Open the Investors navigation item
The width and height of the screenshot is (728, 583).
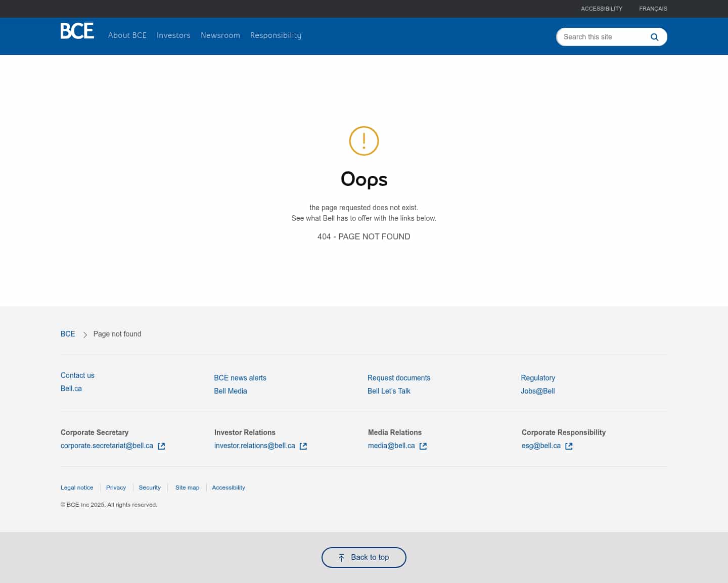click(x=173, y=35)
